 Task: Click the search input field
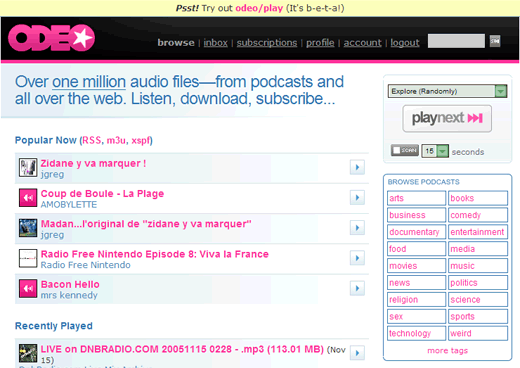point(456,41)
